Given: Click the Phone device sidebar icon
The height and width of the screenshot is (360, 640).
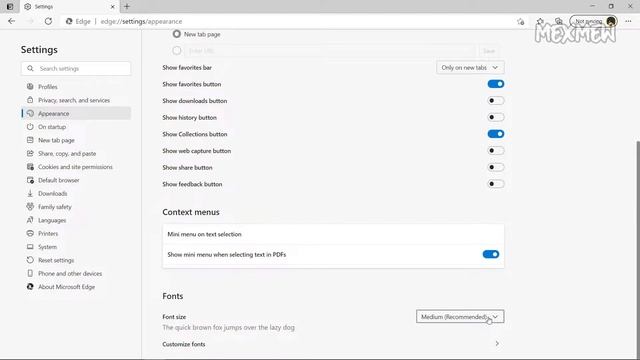Looking at the screenshot, I should pos(30,273).
